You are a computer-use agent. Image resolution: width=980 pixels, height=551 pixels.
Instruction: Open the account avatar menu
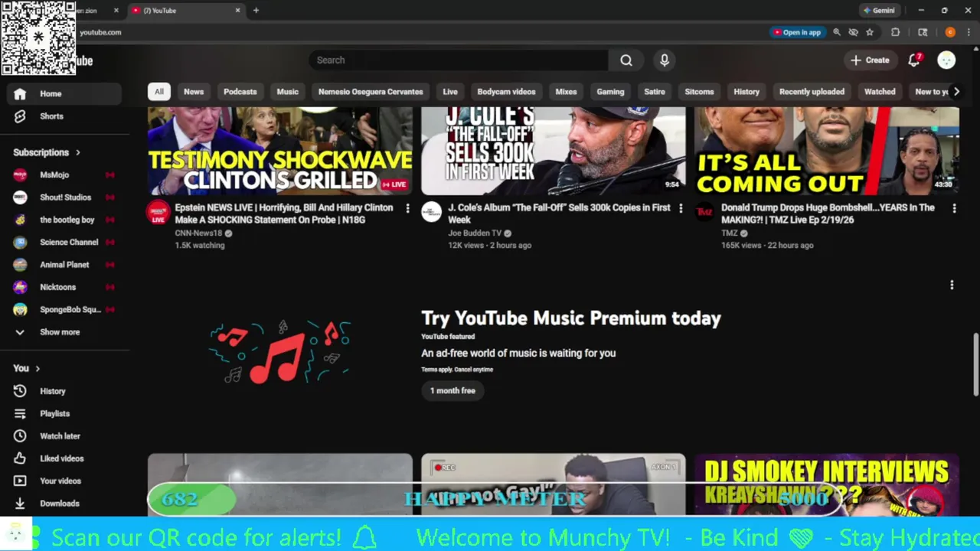[x=947, y=60]
